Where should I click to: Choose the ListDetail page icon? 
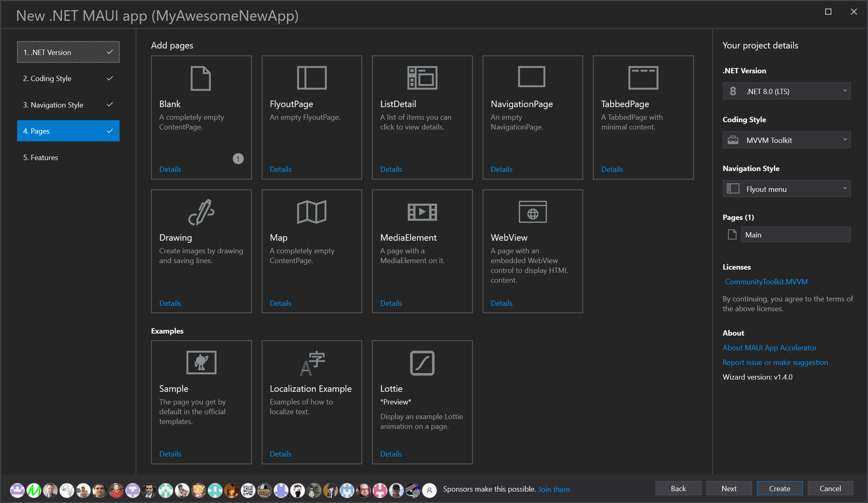422,78
